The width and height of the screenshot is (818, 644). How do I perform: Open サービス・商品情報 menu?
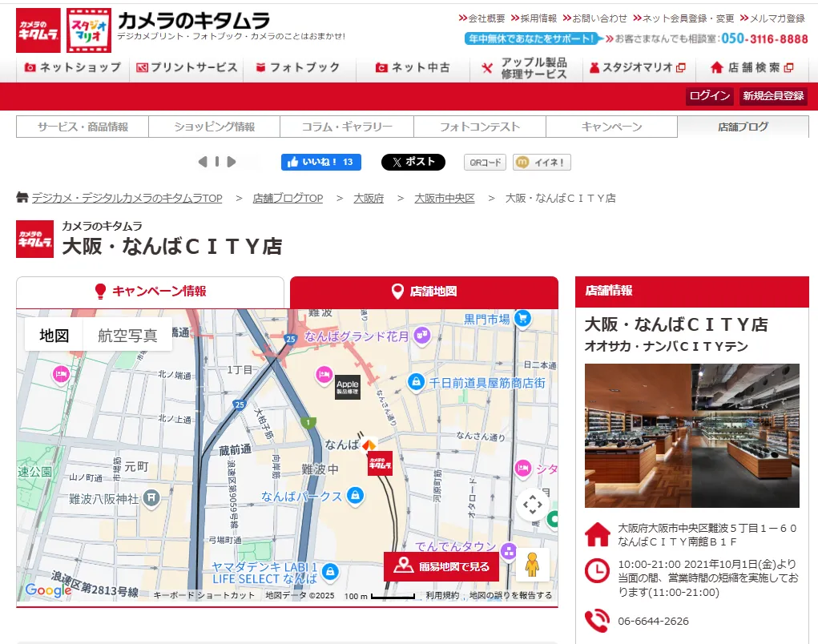(83, 127)
